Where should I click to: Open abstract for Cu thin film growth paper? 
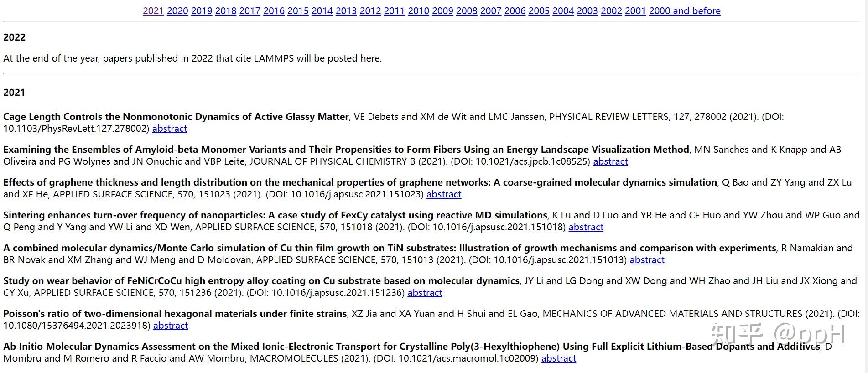tap(647, 260)
